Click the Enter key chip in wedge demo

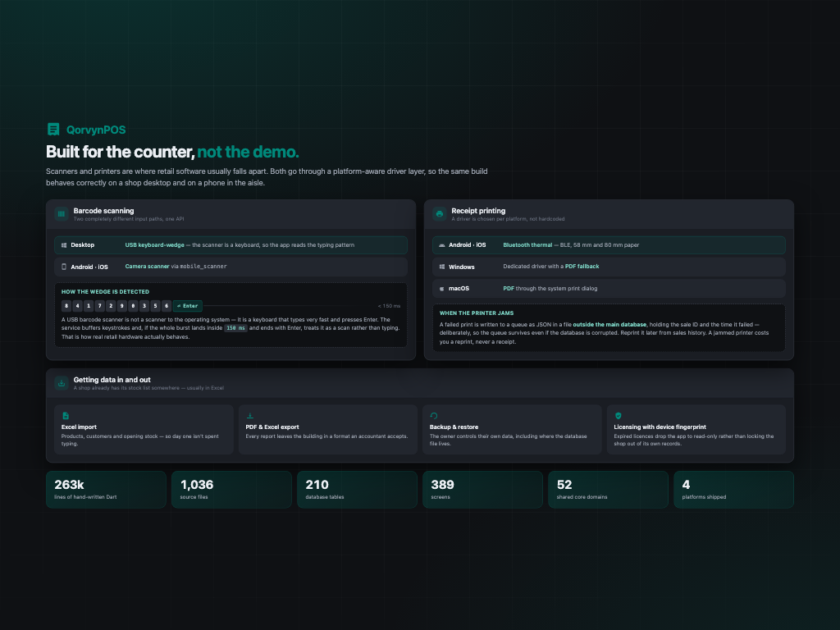[188, 306]
